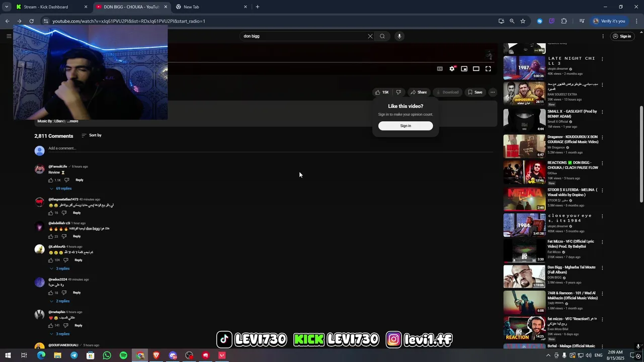Screen dimensions: 644x362
Task: Expand the 2 replies under radox3324's comment
Action: click(x=59, y=301)
